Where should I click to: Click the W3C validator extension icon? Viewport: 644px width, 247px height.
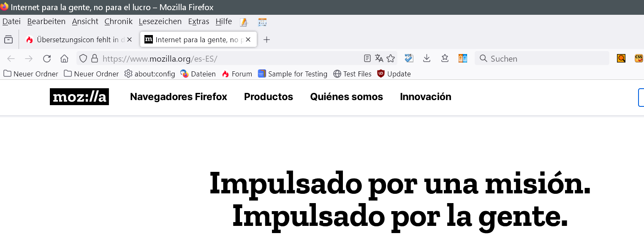(x=409, y=58)
